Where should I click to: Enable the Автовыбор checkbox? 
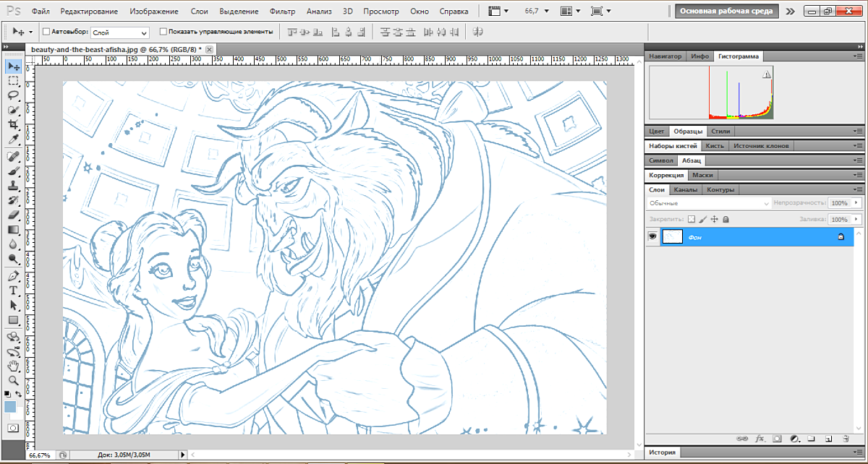(47, 32)
